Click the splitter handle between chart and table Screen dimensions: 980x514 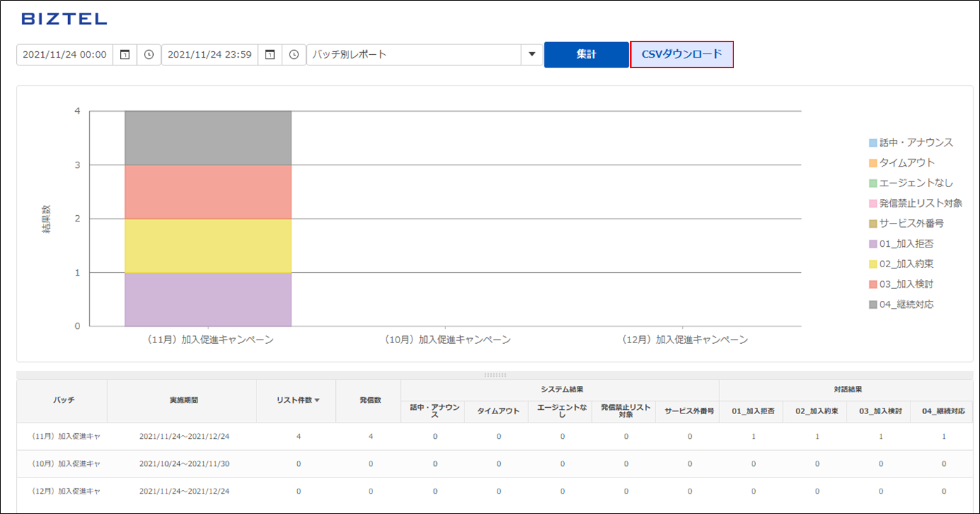495,375
